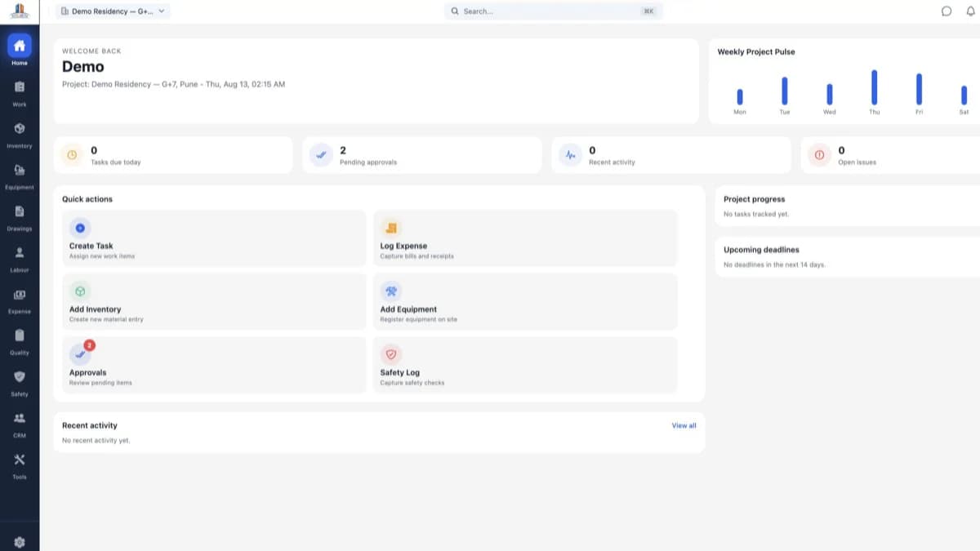
Task: Click the Log Expense quick action
Action: coord(525,238)
